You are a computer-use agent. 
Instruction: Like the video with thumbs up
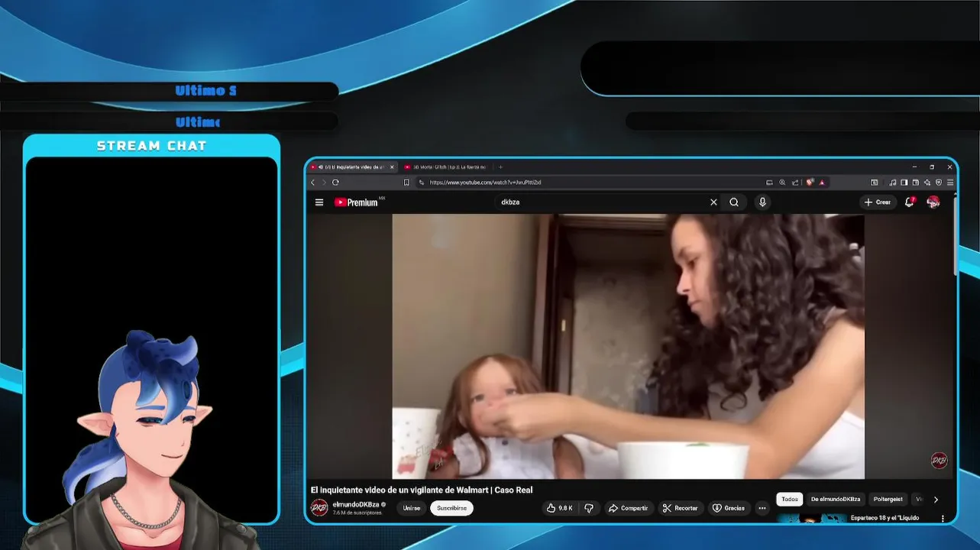click(560, 508)
